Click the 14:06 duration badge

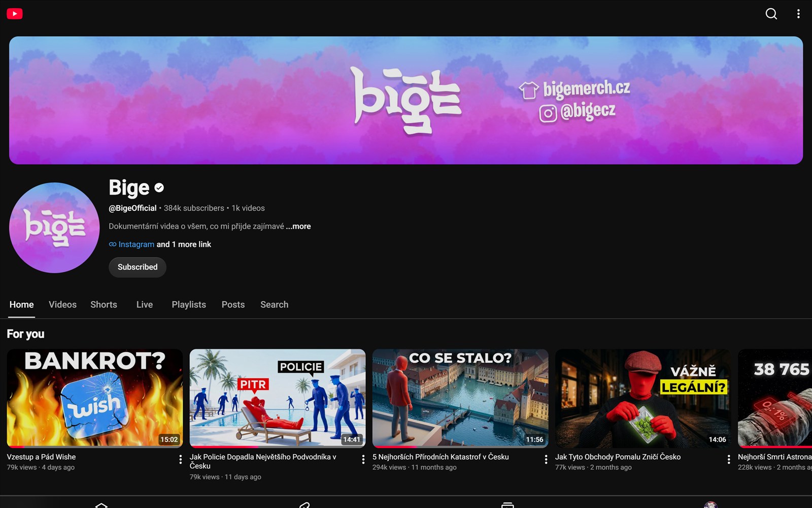coord(717,439)
